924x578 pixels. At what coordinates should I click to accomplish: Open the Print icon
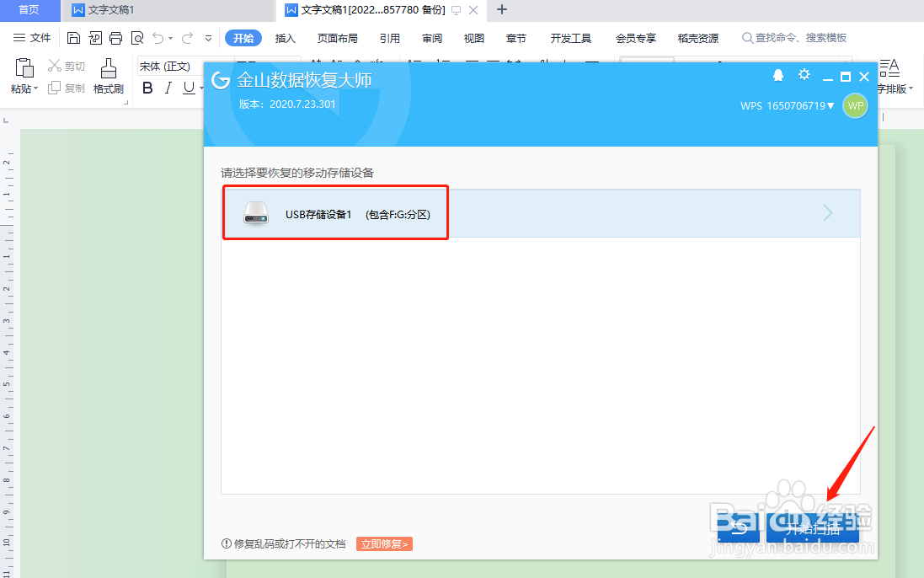coord(115,38)
